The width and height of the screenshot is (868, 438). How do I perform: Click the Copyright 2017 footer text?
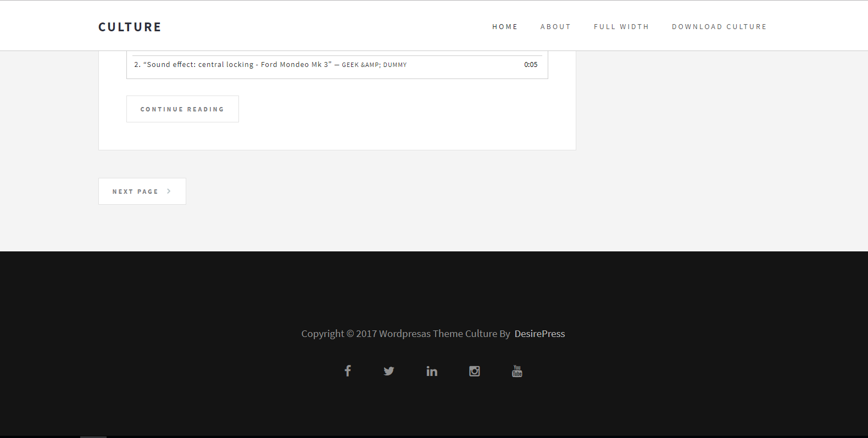[x=405, y=334]
